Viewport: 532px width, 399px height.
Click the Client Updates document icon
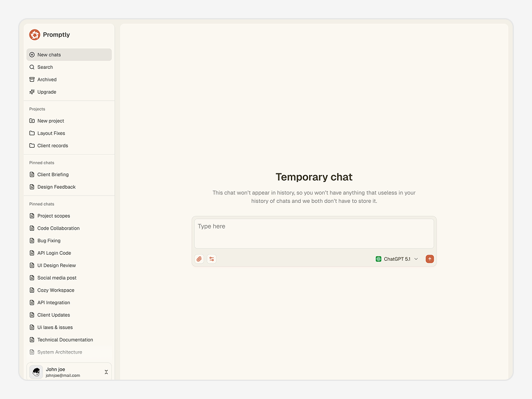click(x=32, y=315)
